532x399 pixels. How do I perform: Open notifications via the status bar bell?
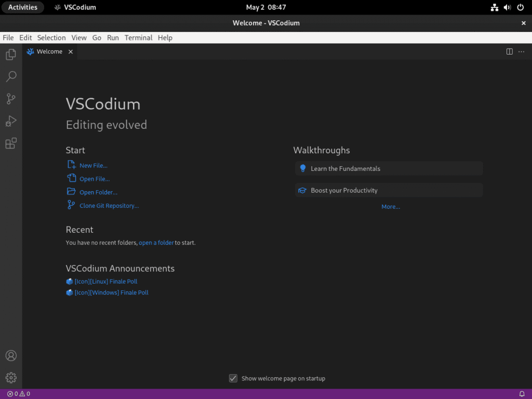pos(522,393)
